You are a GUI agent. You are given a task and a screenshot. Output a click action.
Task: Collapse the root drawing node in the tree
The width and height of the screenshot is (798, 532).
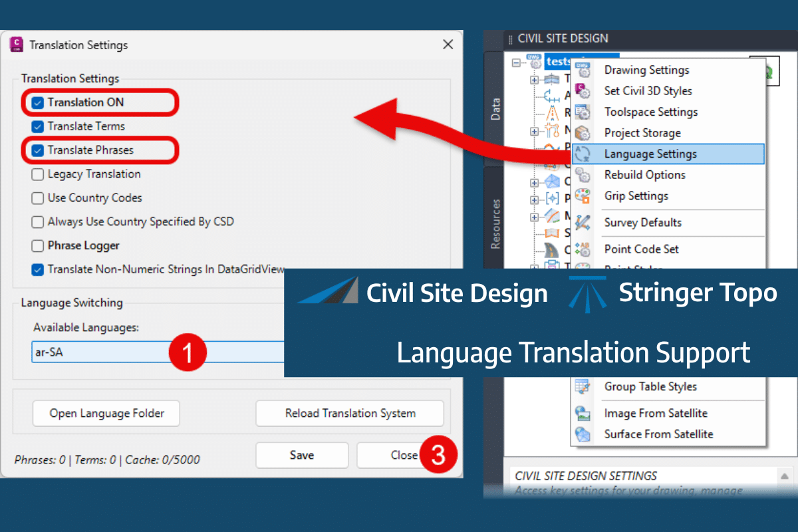click(x=517, y=62)
